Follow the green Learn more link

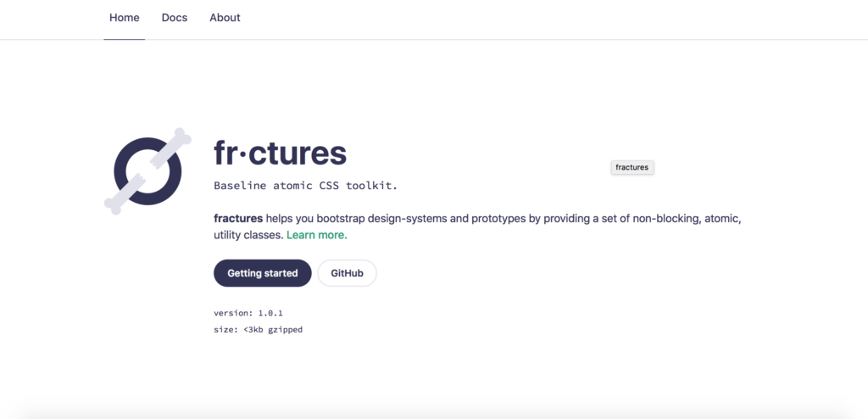[x=316, y=235]
